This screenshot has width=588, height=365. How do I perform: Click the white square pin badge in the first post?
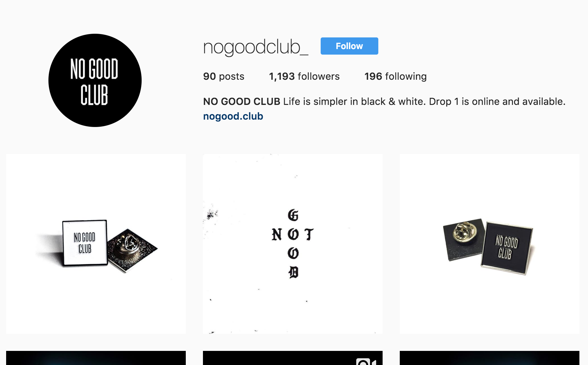85,243
